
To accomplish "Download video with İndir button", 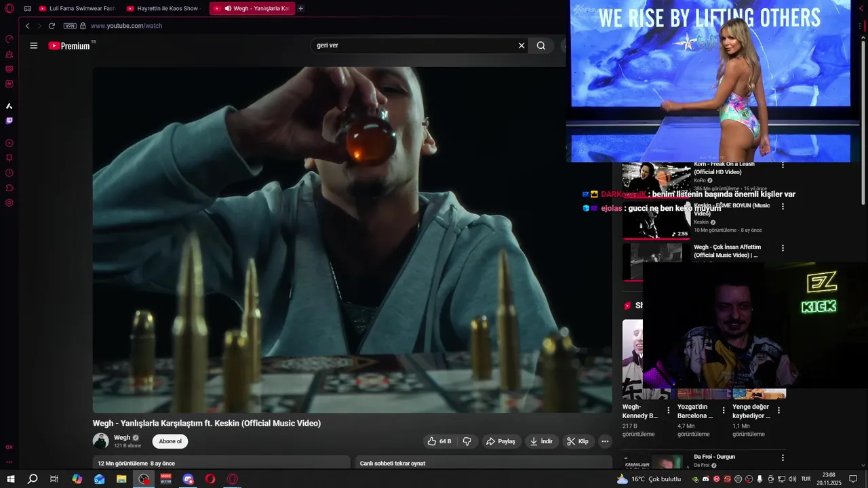I will click(541, 441).
